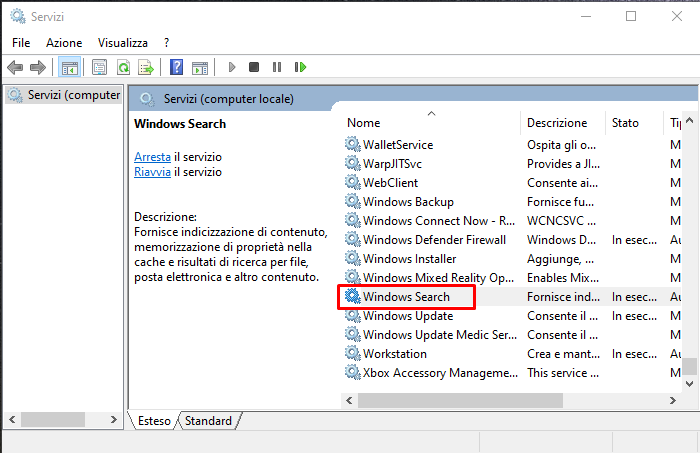Open the Properties toolbar icon
Viewport: 700px width, 453px height.
99,67
